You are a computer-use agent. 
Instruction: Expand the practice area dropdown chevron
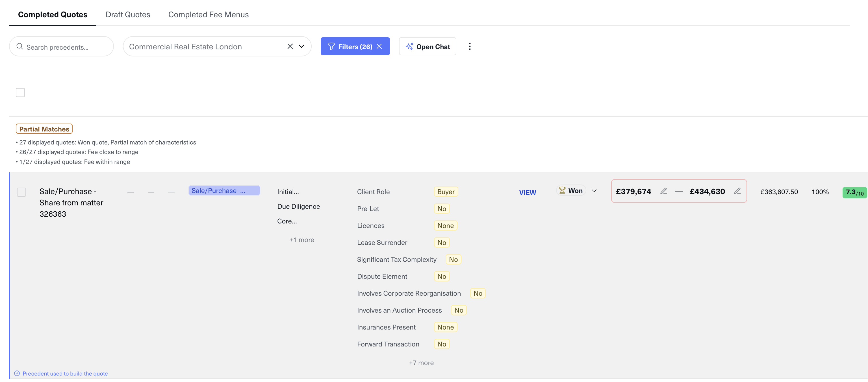coord(301,47)
